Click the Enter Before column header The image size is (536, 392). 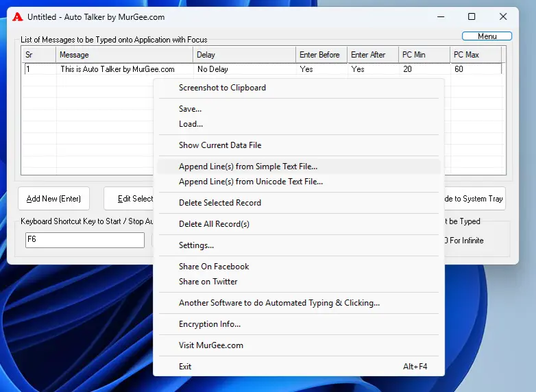click(321, 55)
